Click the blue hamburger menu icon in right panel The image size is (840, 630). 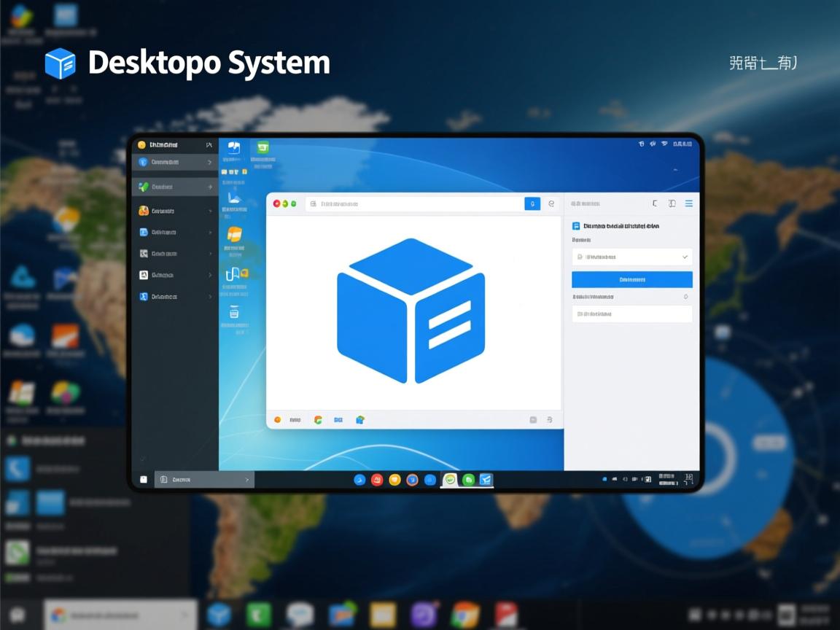(688, 204)
